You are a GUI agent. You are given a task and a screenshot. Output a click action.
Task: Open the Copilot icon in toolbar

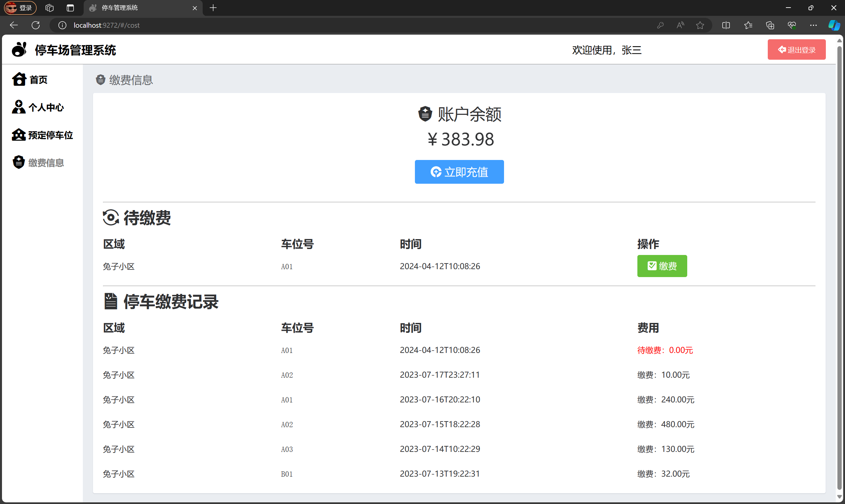point(834,25)
